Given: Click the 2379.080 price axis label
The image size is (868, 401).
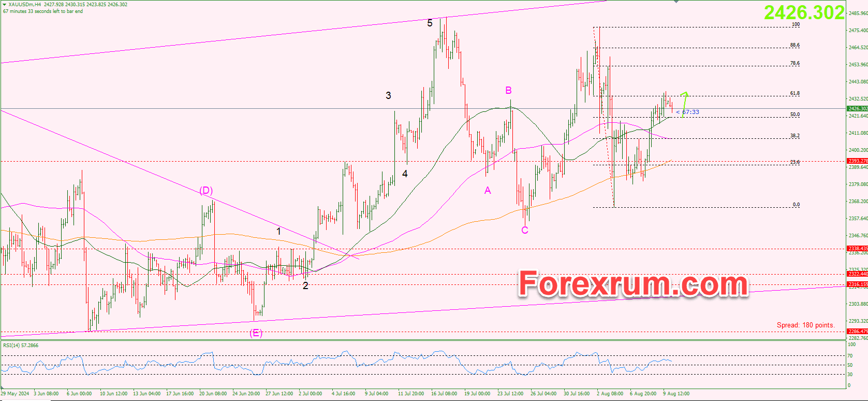Looking at the screenshot, I should click(x=858, y=184).
